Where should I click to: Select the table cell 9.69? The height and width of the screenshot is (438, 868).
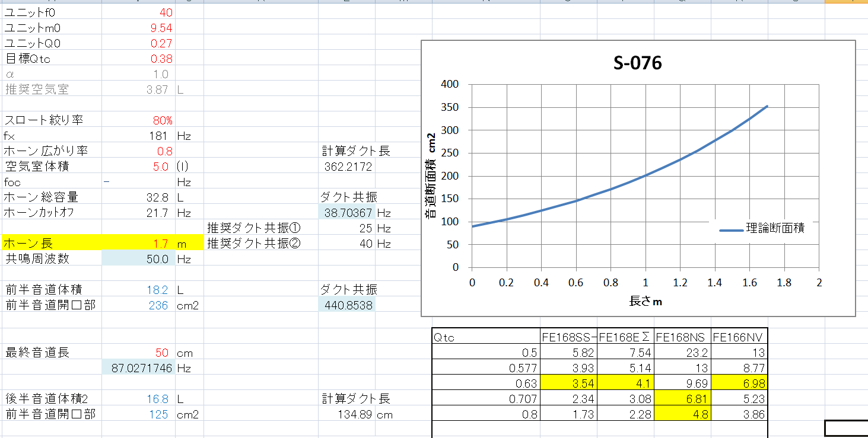(682, 383)
